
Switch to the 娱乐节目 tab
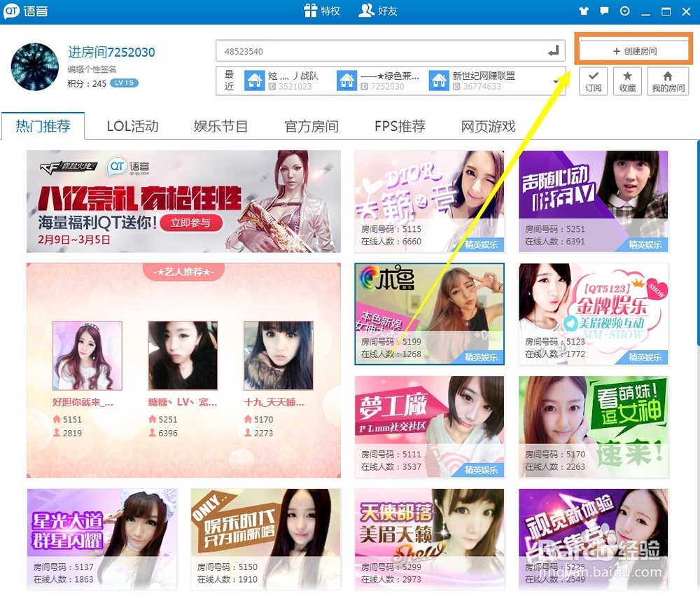click(x=220, y=127)
